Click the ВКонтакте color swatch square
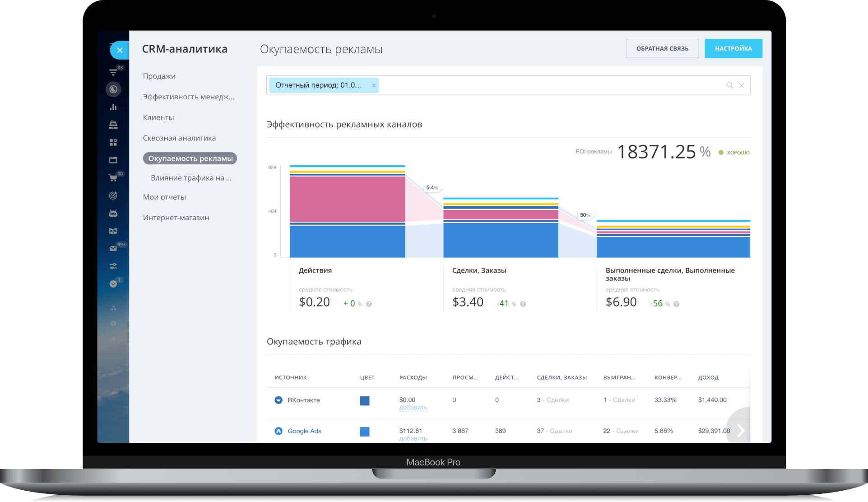Image resolution: width=868 pixels, height=502 pixels. (x=365, y=400)
